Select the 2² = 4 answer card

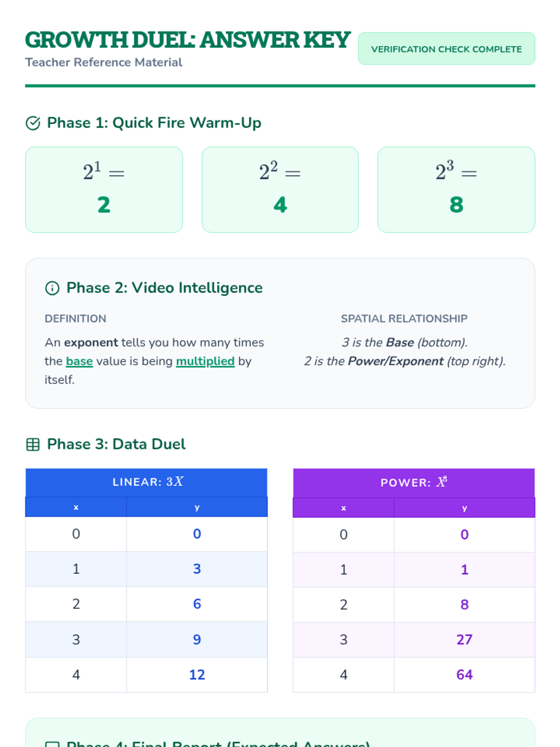tap(280, 190)
